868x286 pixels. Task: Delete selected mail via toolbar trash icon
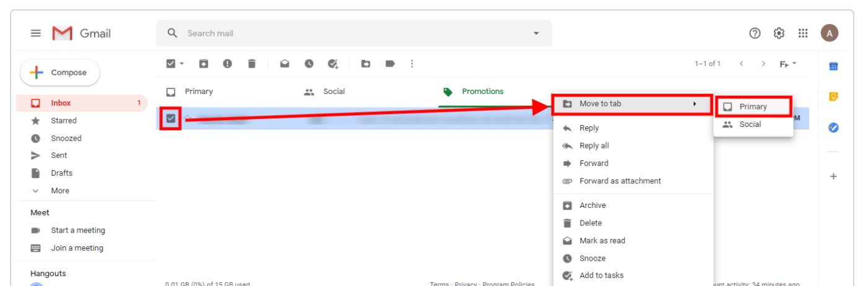pos(251,63)
